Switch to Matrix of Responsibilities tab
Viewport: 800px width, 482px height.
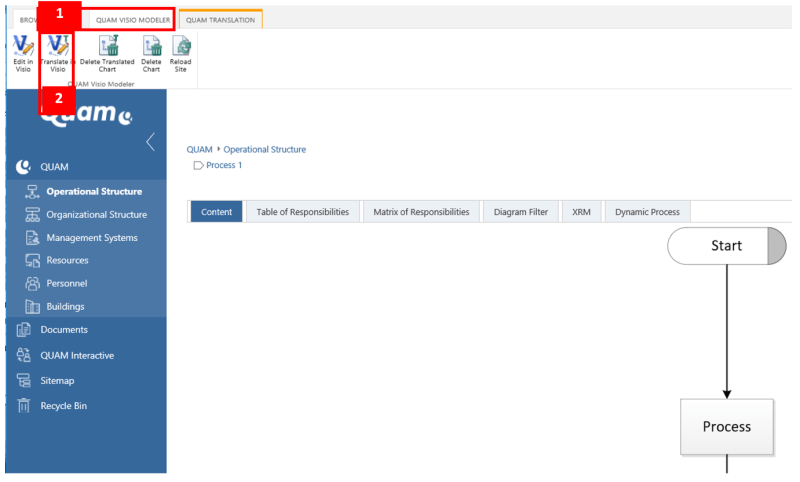(421, 212)
